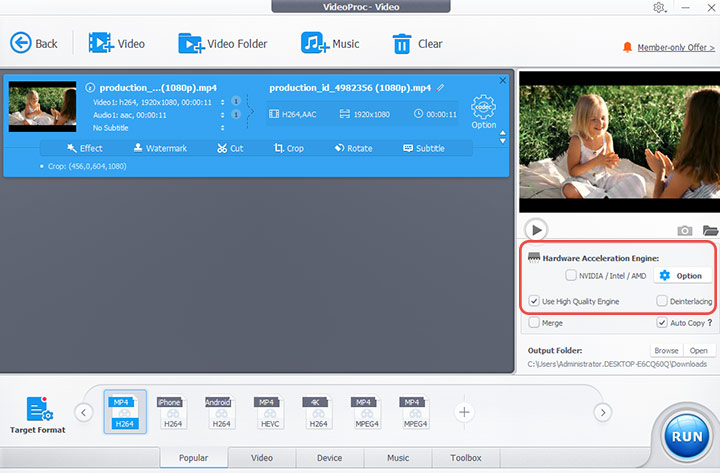Image resolution: width=720 pixels, height=473 pixels.
Task: Expand the Video1 track selector
Action: (x=223, y=102)
